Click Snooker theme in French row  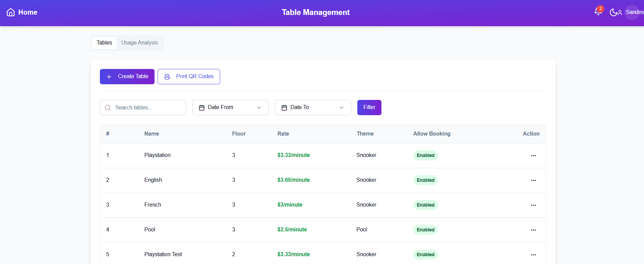coord(366,205)
